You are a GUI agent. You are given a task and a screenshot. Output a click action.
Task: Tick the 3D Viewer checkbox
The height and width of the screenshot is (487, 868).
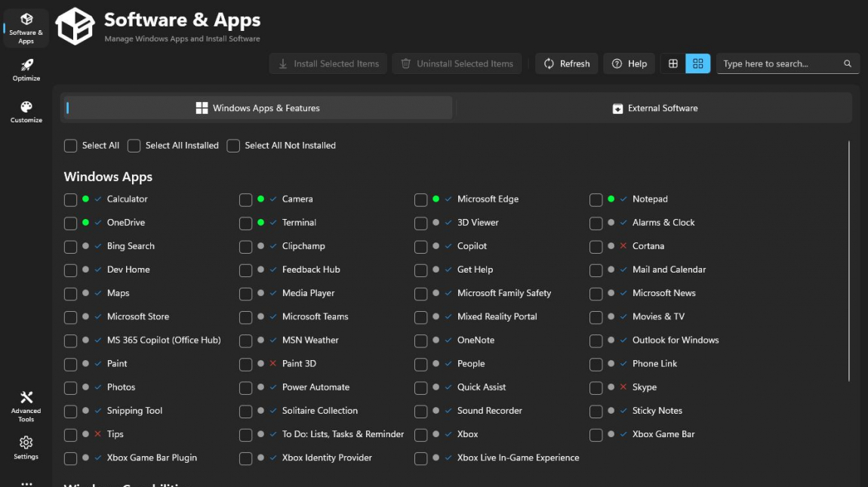pyautogui.click(x=420, y=223)
